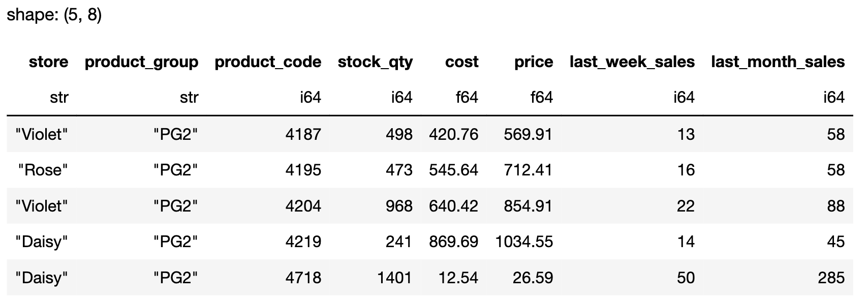Click the price value 26.59

[x=533, y=278]
